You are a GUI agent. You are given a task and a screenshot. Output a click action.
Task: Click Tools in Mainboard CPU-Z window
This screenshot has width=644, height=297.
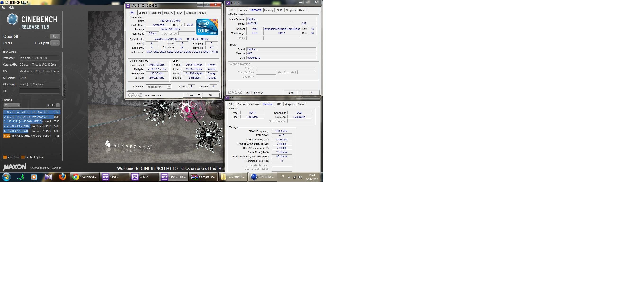pos(290,93)
